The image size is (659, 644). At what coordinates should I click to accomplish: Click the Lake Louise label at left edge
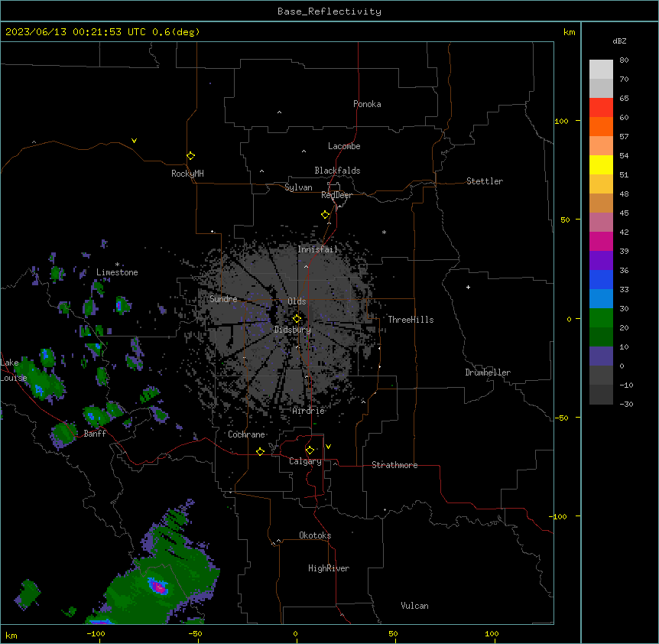pyautogui.click(x=13, y=370)
